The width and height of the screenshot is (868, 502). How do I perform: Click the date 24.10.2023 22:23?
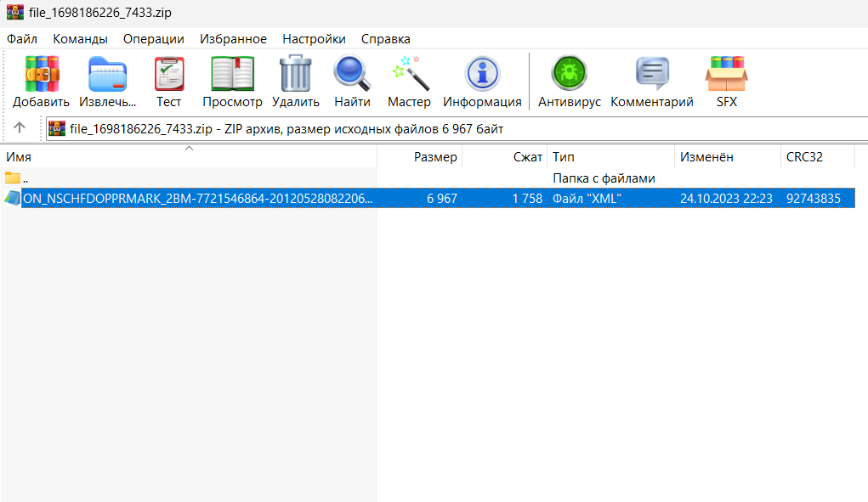(726, 199)
